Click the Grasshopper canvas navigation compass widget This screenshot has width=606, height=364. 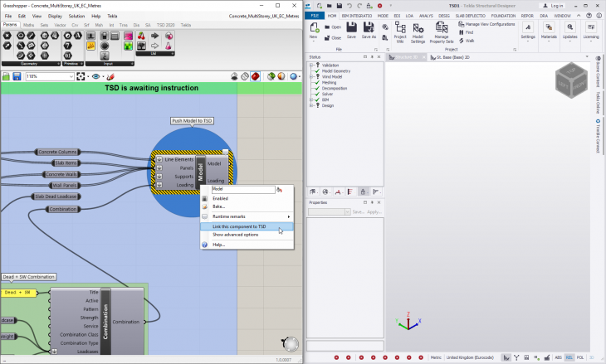tap(291, 343)
